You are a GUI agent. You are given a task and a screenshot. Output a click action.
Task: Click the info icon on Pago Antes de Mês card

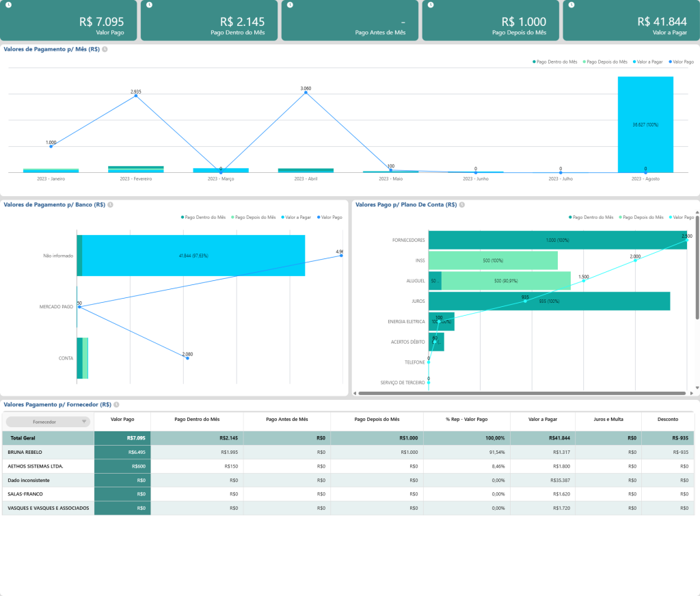point(288,6)
